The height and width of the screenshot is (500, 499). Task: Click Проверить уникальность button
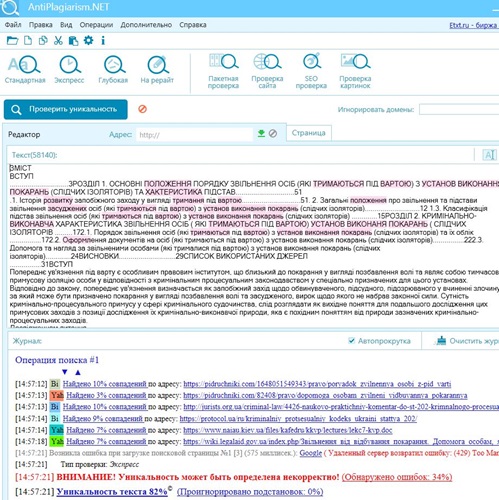click(66, 109)
